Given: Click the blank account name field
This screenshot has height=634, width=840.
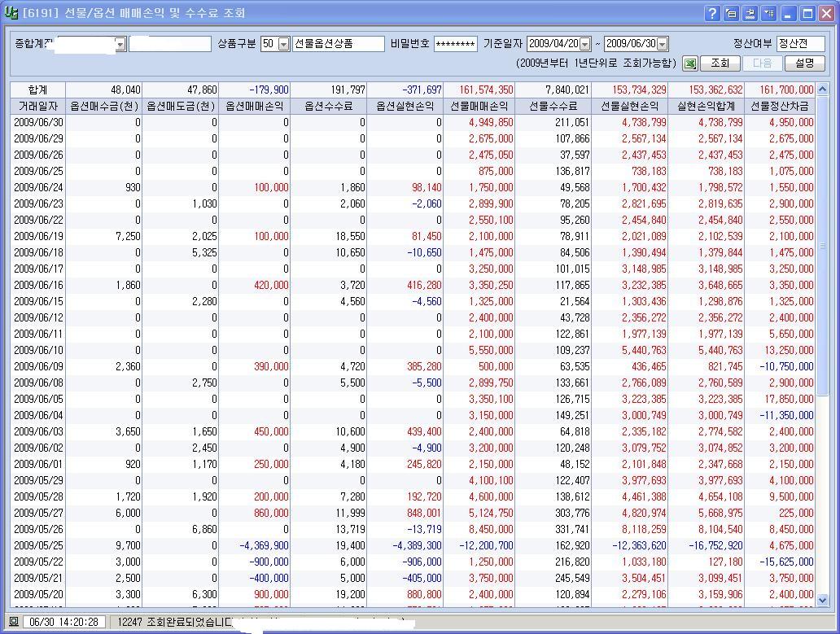Looking at the screenshot, I should [x=170, y=44].
